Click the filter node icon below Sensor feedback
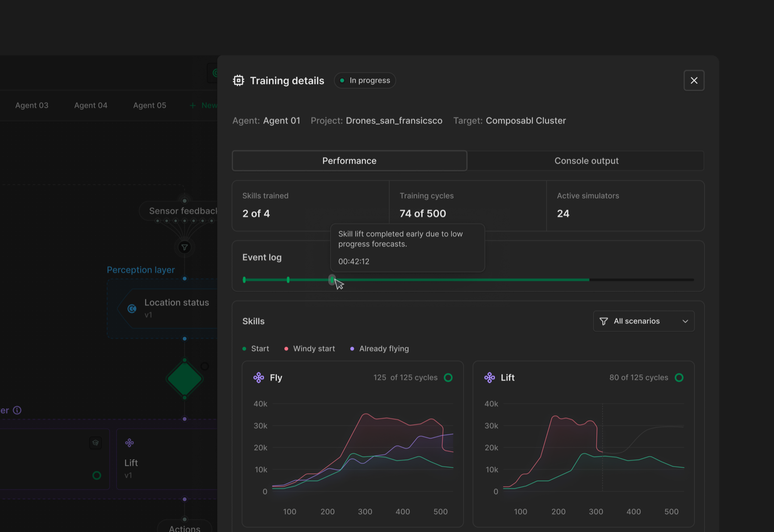Screen dimensions: 774x532 coord(184,248)
